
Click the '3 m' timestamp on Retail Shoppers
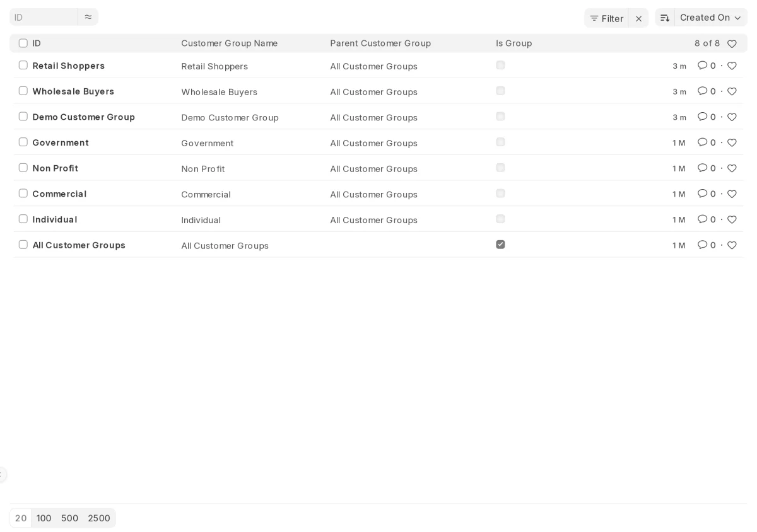click(679, 66)
